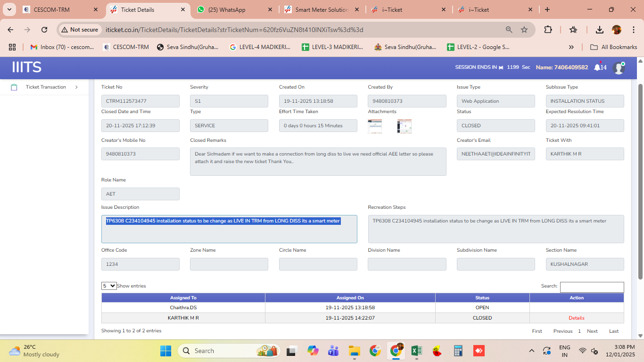Open Chrome downloads

(x=599, y=30)
